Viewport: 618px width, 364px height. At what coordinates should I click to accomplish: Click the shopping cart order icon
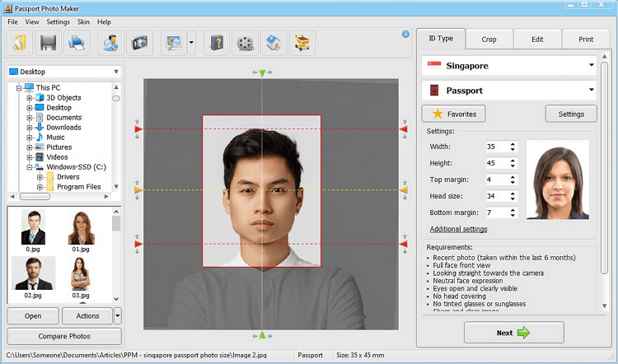click(x=302, y=43)
